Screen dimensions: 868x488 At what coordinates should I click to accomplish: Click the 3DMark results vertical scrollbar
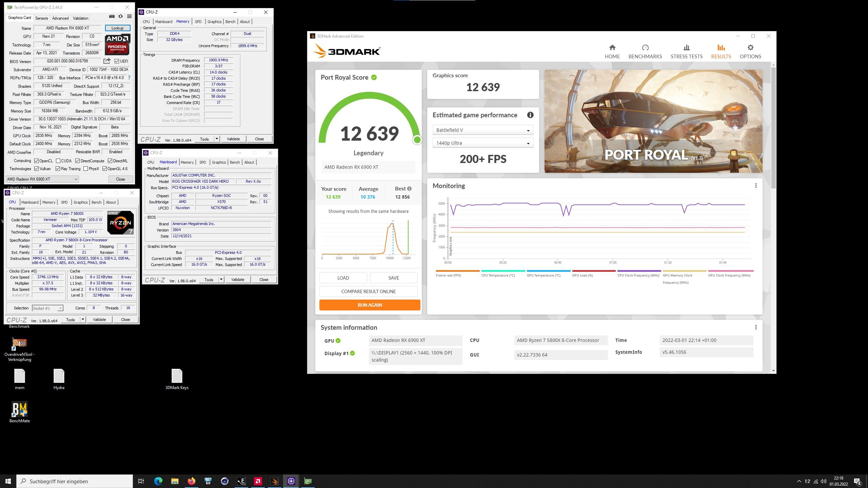pos(773,127)
